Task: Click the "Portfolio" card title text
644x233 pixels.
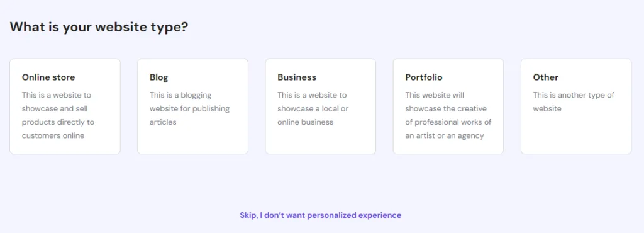Action: pyautogui.click(x=424, y=77)
